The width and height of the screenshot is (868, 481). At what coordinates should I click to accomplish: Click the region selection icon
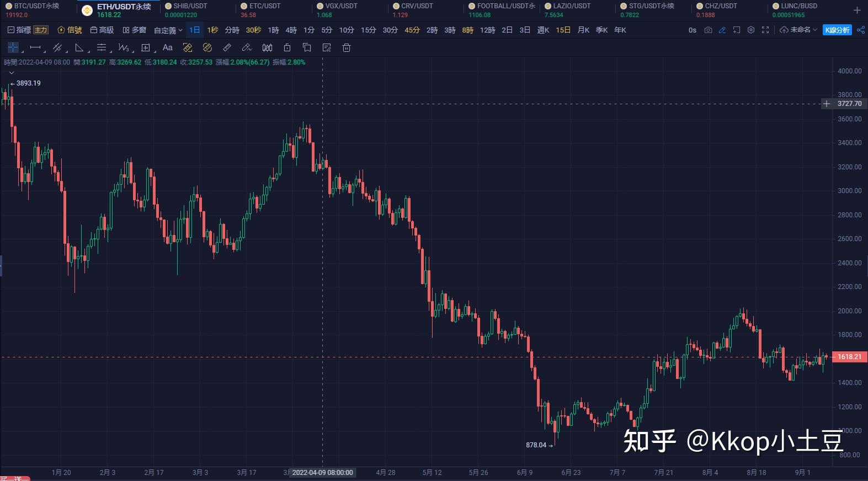[x=737, y=30]
